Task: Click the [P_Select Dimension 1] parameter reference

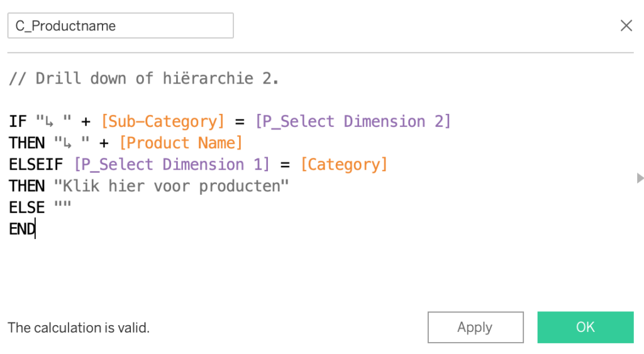Action: click(x=172, y=165)
